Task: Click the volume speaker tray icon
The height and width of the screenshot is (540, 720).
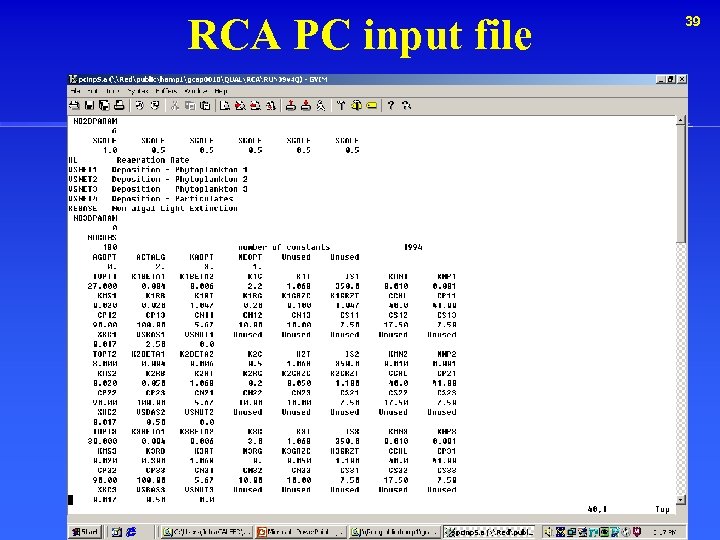Action: 548,532
